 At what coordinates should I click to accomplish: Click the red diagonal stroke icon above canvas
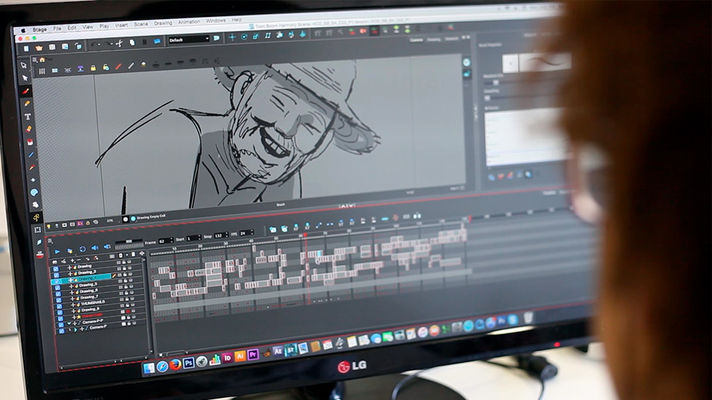pos(119,67)
